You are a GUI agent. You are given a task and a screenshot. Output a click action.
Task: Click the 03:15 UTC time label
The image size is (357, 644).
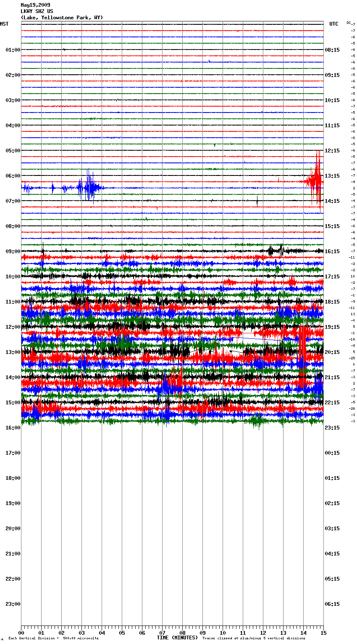click(332, 529)
